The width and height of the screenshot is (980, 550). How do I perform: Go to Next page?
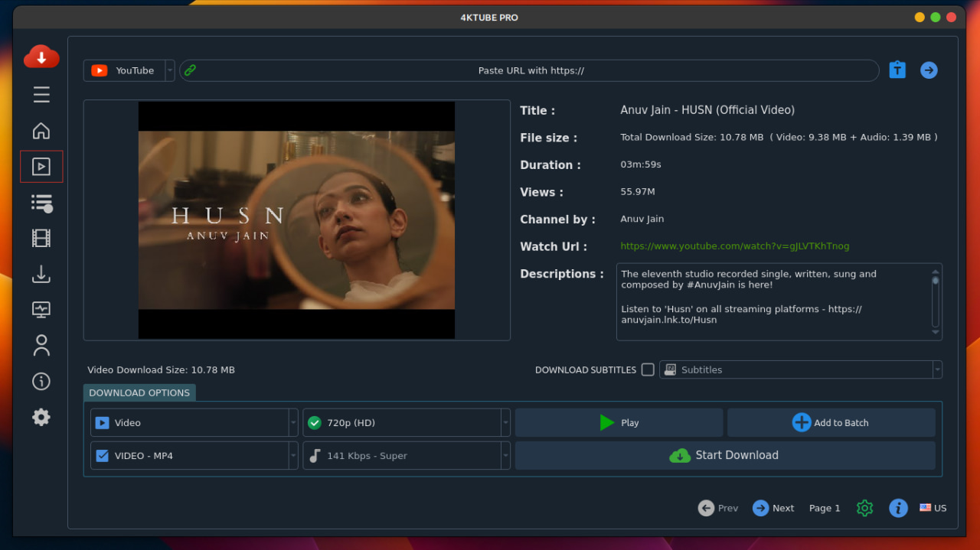(773, 508)
